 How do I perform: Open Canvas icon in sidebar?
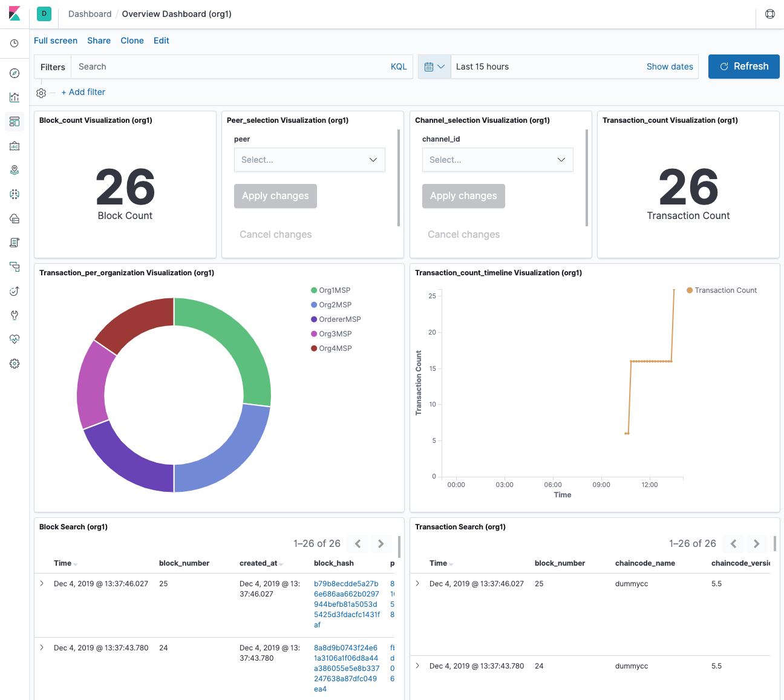(x=15, y=146)
